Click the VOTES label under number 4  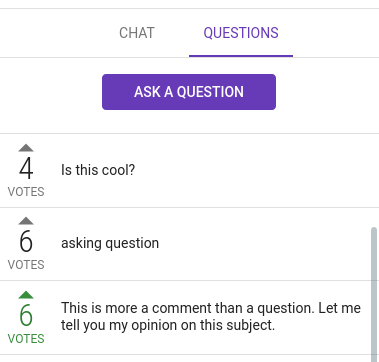(26, 192)
